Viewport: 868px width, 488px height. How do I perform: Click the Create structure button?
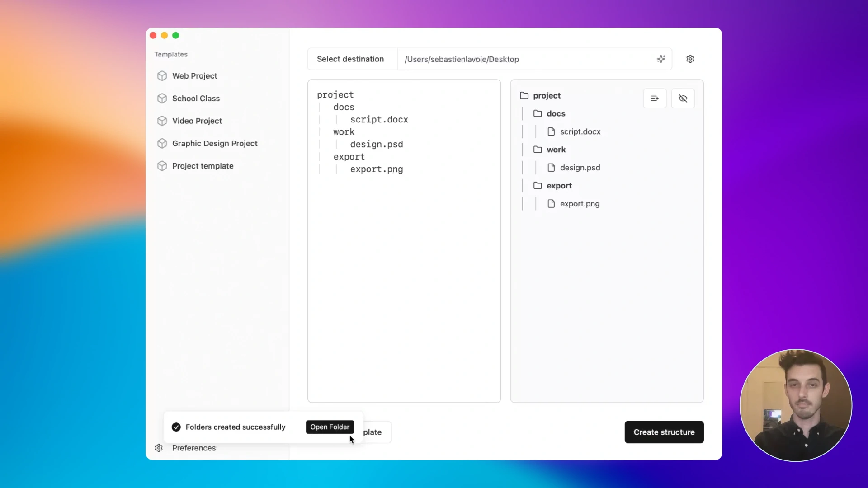pos(664,432)
